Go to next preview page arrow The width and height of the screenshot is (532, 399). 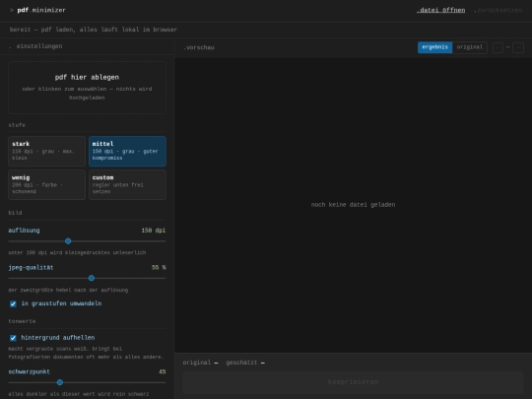coord(518,47)
